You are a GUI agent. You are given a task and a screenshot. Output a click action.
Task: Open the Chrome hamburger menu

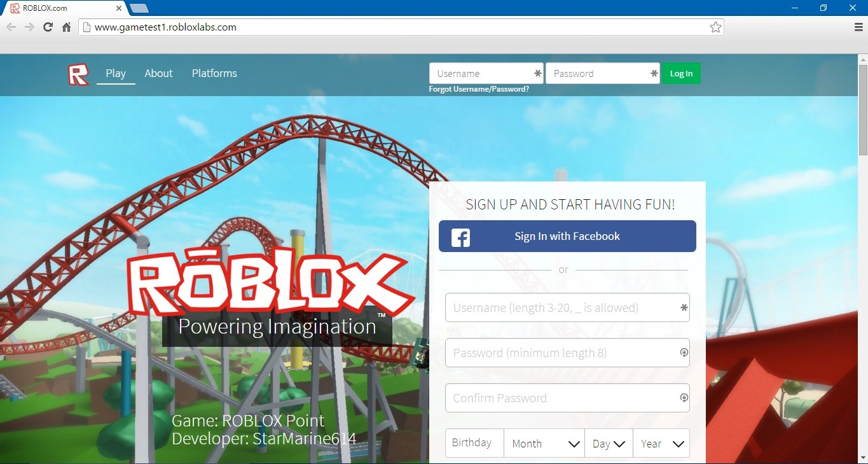click(x=858, y=27)
